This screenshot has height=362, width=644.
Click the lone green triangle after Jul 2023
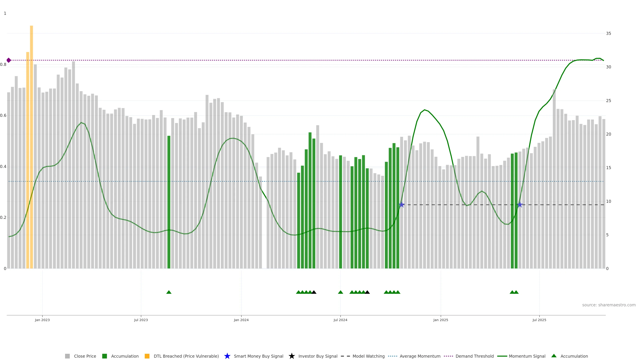pos(169,292)
